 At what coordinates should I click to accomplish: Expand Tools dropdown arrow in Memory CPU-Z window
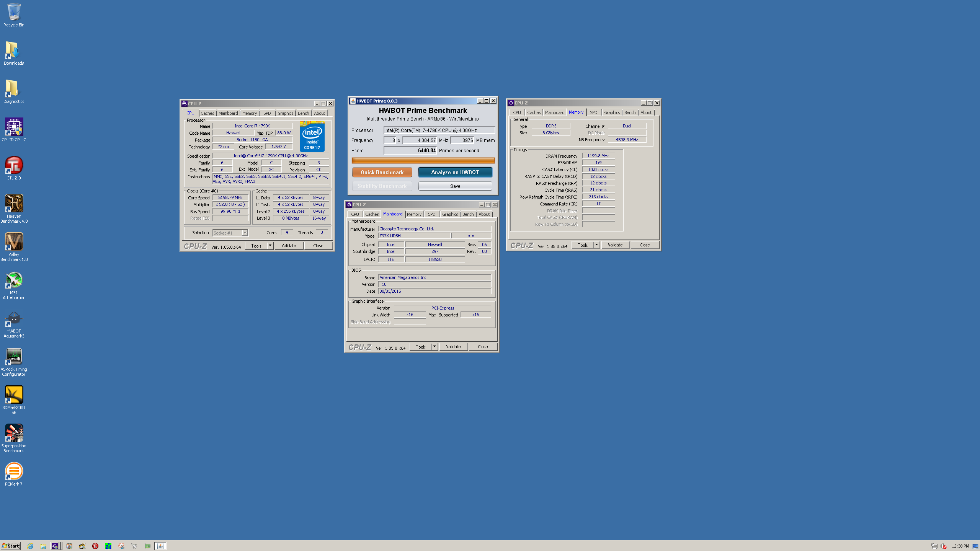pos(596,245)
